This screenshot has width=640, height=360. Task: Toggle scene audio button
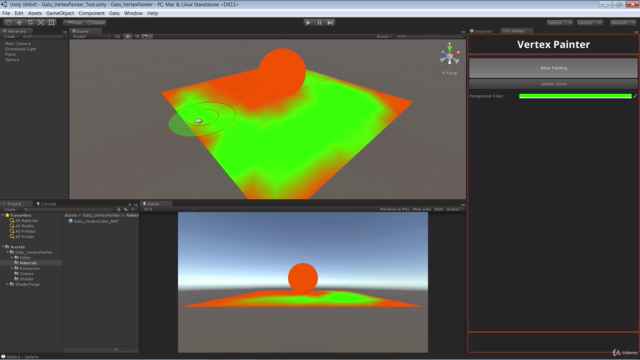tap(137, 36)
